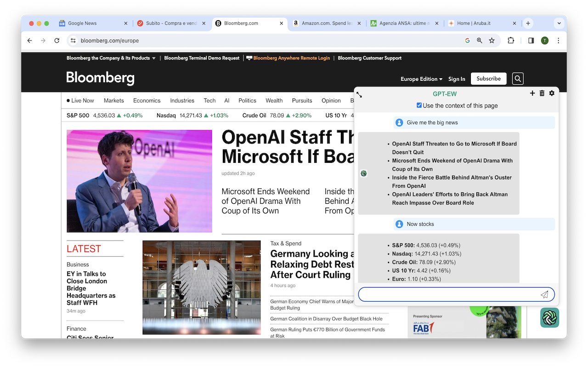Go back in browser history
Viewport: 588px width, 368px height.
(30, 40)
